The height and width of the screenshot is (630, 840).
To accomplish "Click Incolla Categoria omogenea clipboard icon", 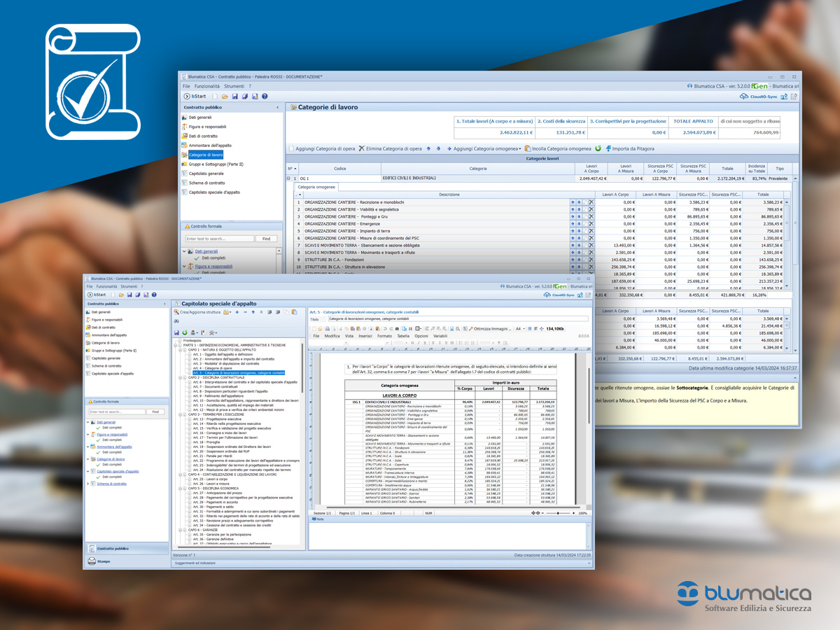I will click(x=528, y=148).
